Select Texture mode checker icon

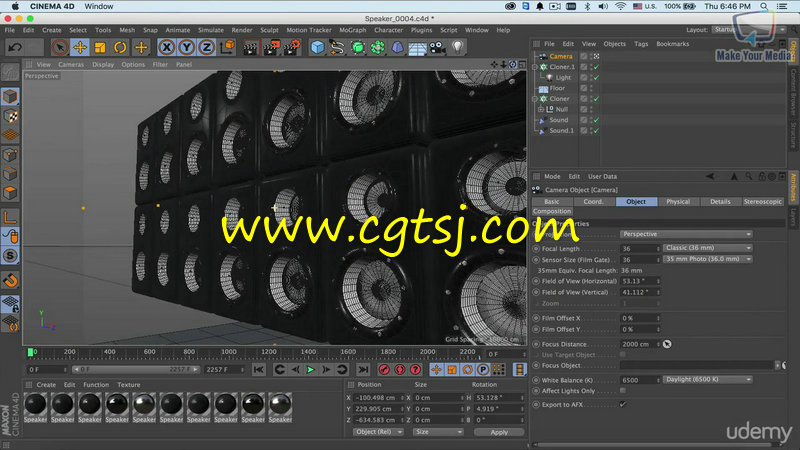(10, 116)
